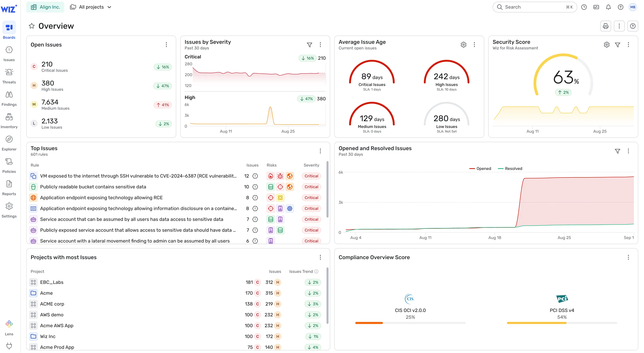
Task: Click the Issues by Severity filter icon
Action: pyautogui.click(x=309, y=45)
